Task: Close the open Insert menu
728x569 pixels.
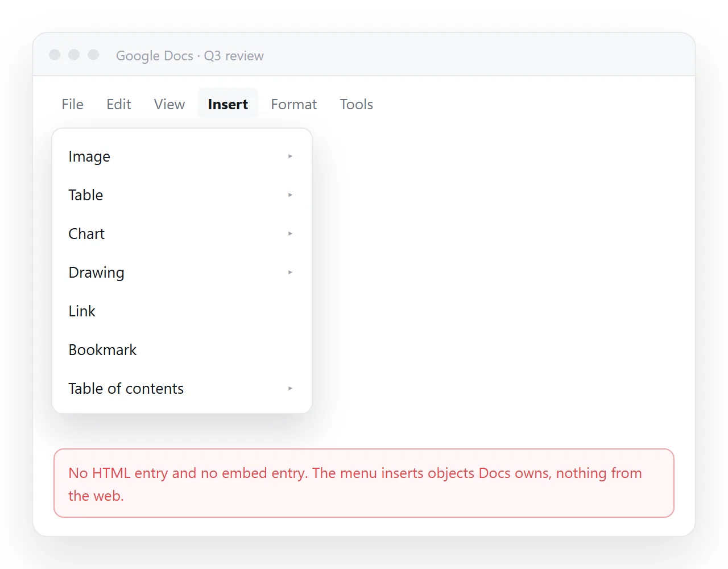Action: point(228,104)
